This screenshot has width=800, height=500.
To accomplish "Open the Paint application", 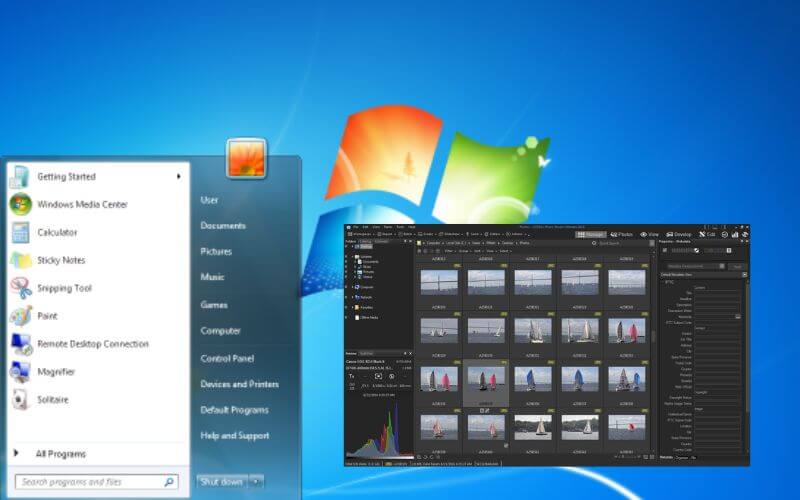I will (46, 316).
